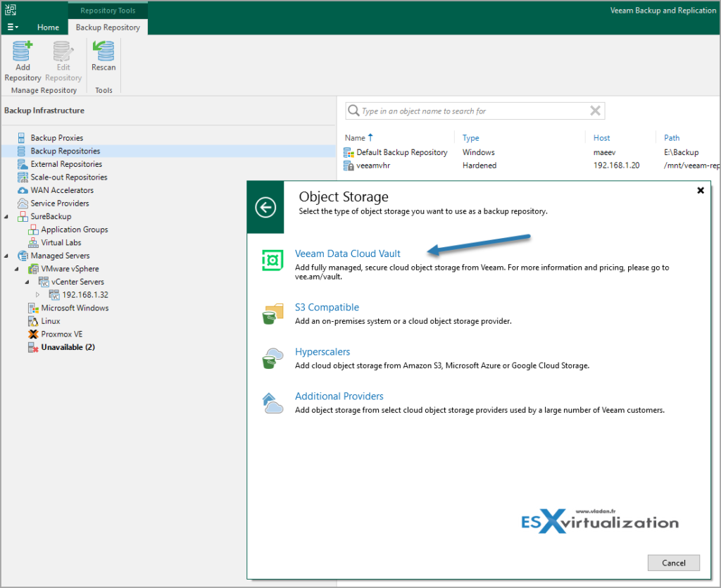Image resolution: width=721 pixels, height=588 pixels.
Task: Select the Veeam Data Cloud Vault storage icon
Action: pyautogui.click(x=271, y=261)
